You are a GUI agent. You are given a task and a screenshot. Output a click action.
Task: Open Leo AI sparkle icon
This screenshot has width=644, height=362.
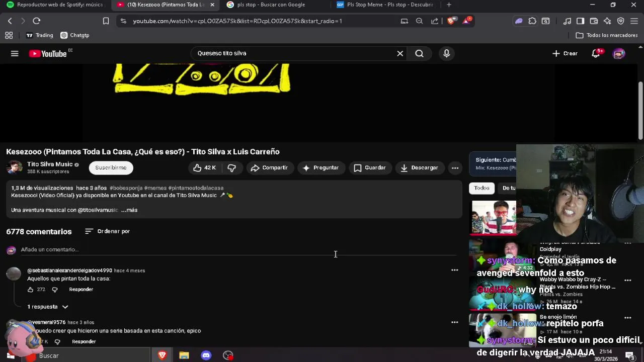click(607, 21)
